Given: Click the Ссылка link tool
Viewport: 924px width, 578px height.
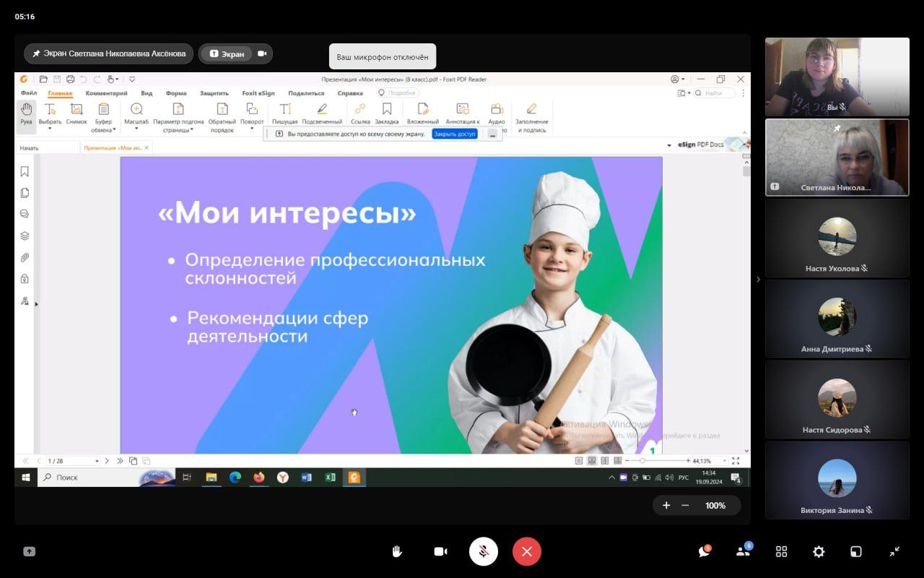Looking at the screenshot, I should pos(360,114).
